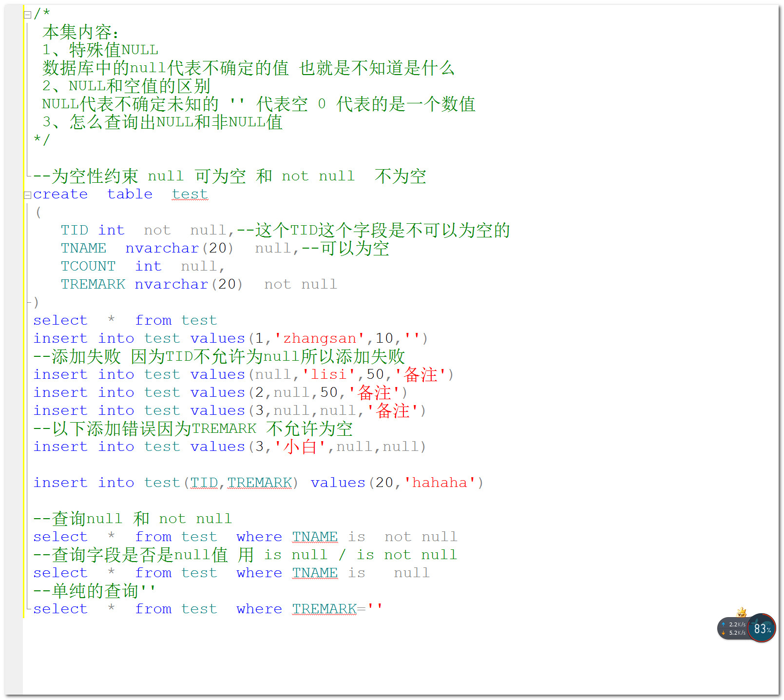Click the comment '--查询字段是否是null值'

(x=131, y=555)
